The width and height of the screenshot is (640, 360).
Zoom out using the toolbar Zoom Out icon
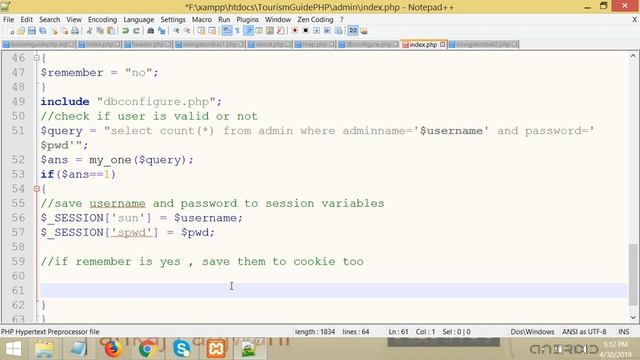coord(187,31)
